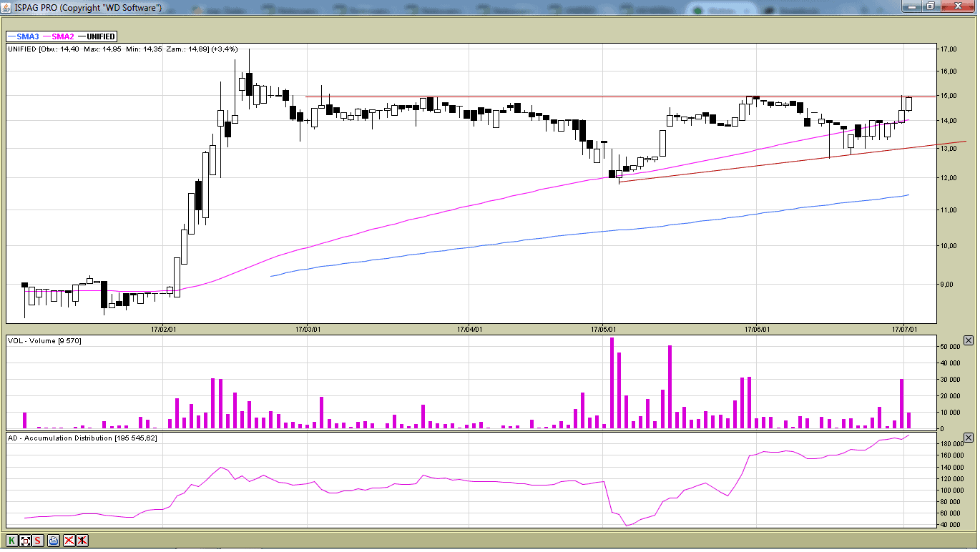The image size is (980, 552).
Task: Click the VOL - Volume panel label
Action: pos(44,340)
